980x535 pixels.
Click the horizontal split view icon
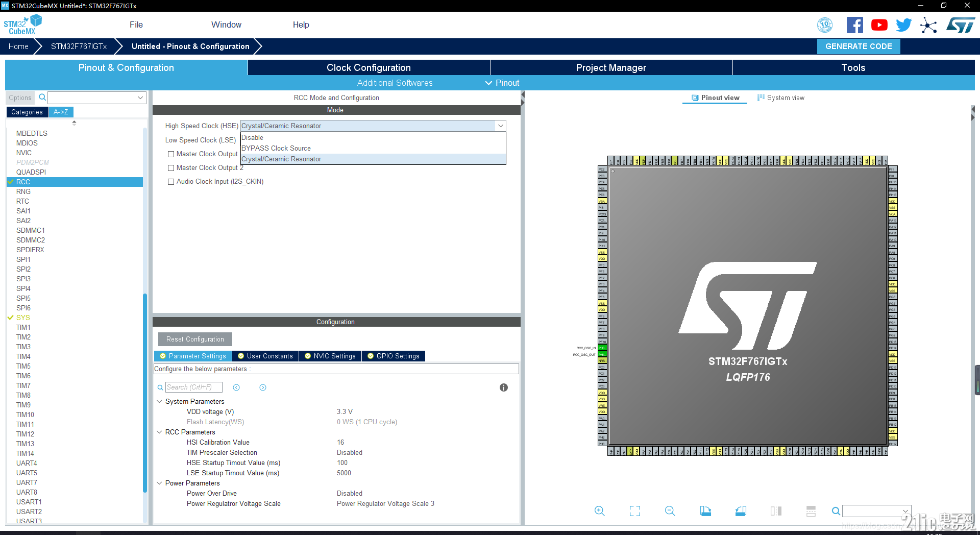[x=811, y=511]
